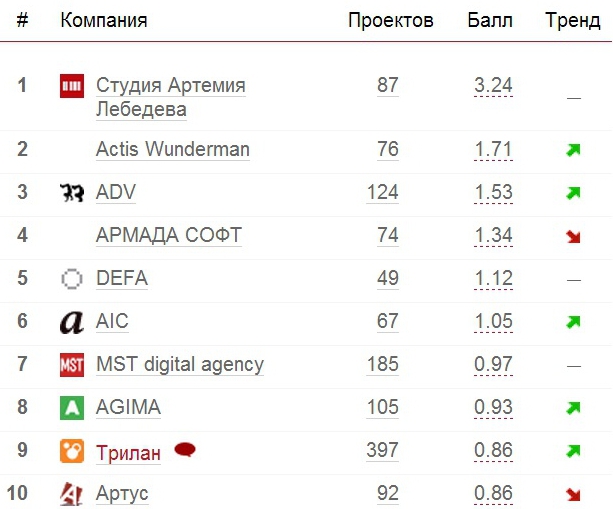Image resolution: width=613 pixels, height=509 pixels.
Task: Click the Тренд column header
Action: [573, 20]
